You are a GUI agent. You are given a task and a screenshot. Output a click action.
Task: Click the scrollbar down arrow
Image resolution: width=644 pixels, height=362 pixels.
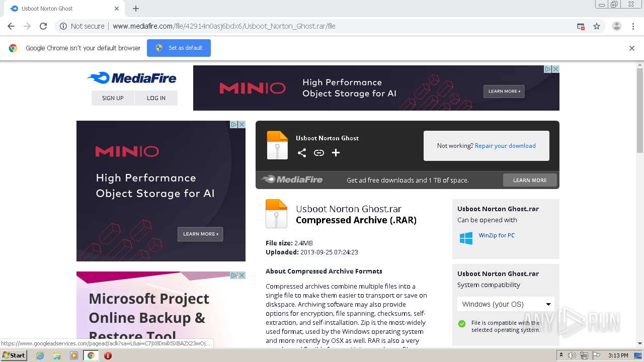640,343
